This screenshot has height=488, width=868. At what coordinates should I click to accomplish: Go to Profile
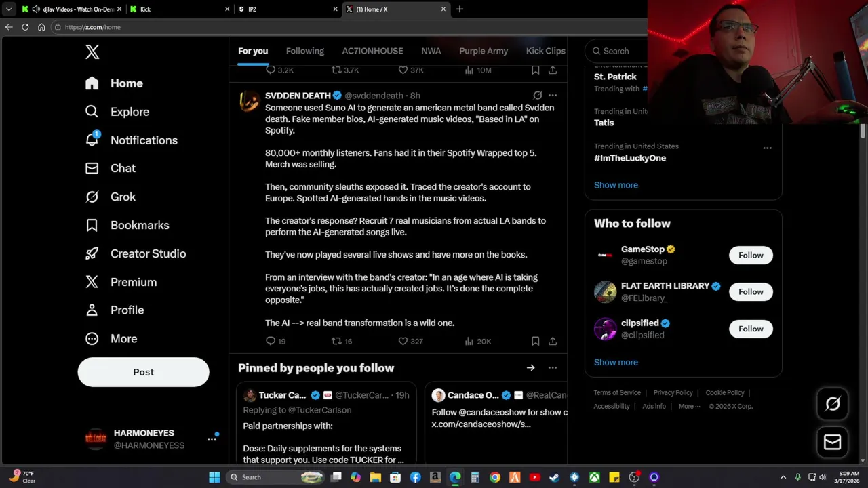click(x=114, y=310)
